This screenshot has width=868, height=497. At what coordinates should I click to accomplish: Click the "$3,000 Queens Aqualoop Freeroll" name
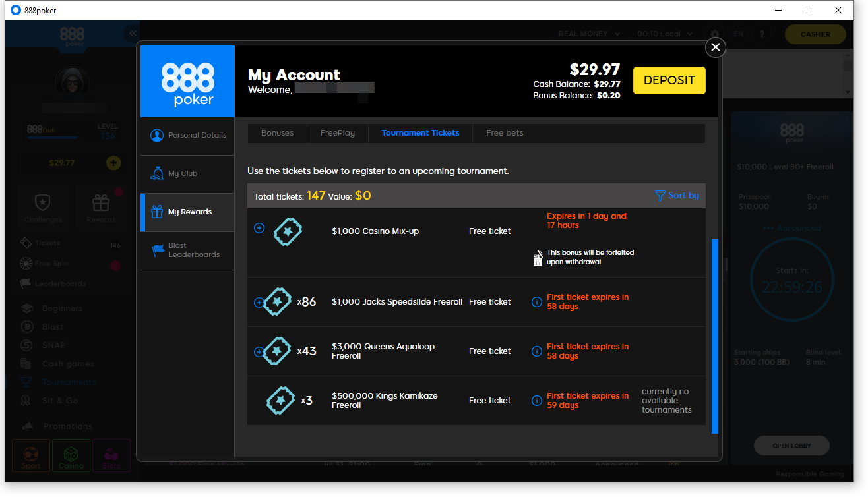383,351
